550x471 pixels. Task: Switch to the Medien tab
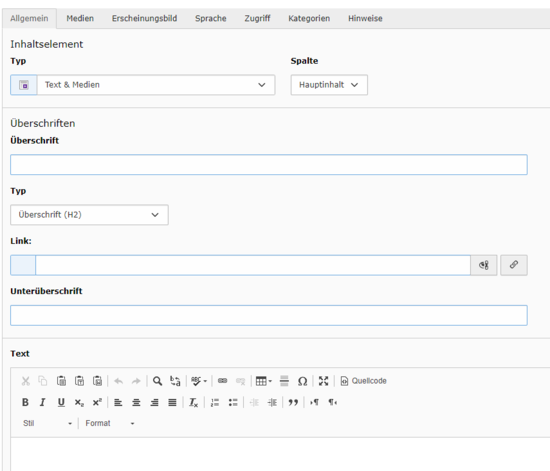[x=80, y=19]
